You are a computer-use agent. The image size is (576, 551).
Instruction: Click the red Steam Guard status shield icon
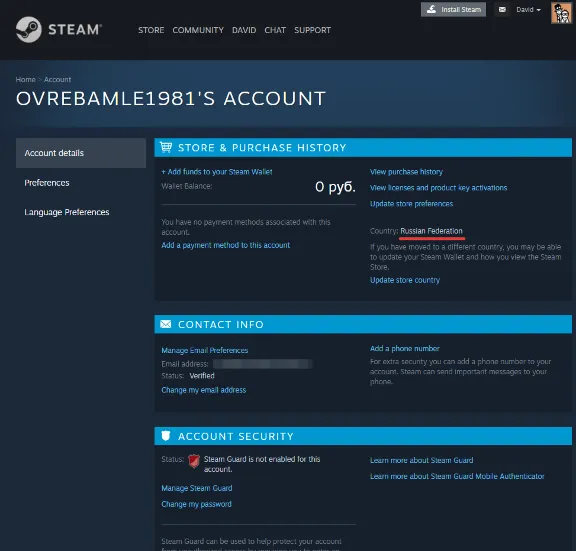[194, 460]
